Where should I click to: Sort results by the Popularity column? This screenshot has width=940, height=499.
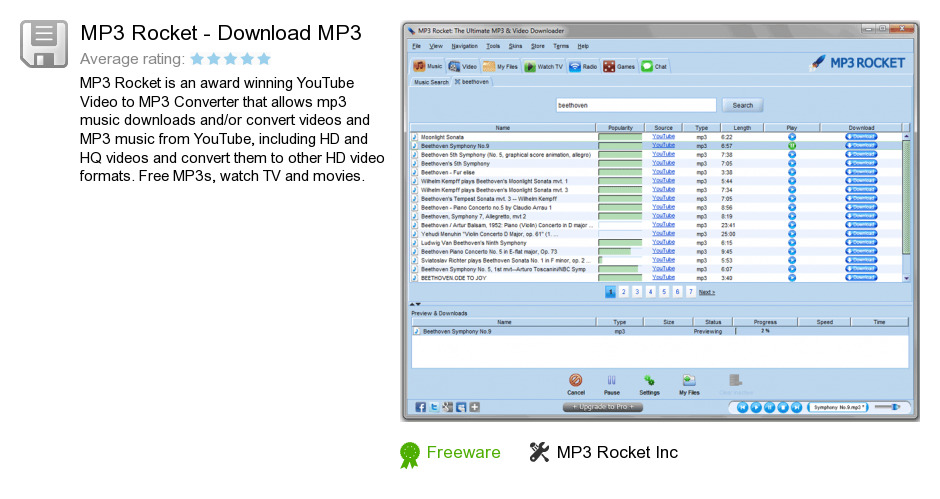coord(620,128)
